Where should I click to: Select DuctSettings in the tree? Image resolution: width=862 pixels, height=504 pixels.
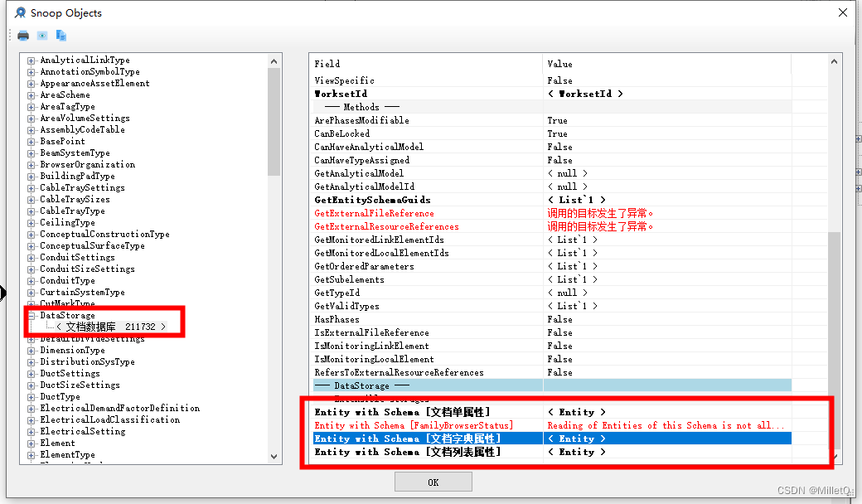click(70, 373)
